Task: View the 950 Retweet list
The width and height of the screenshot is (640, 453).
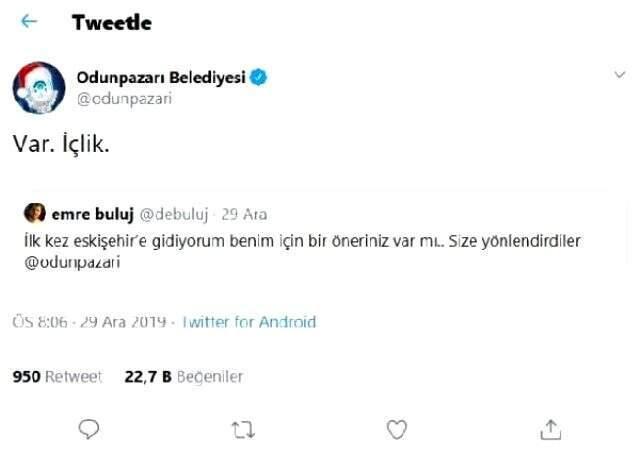Action: [57, 376]
